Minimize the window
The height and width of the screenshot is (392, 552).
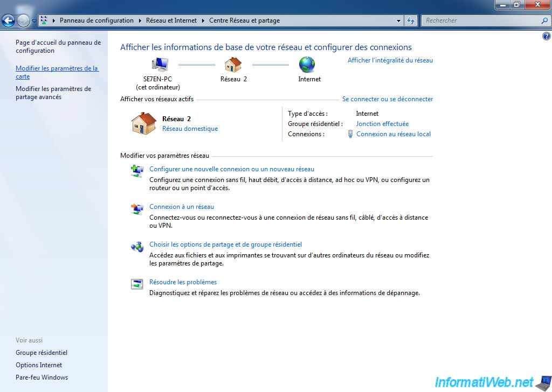coord(503,4)
